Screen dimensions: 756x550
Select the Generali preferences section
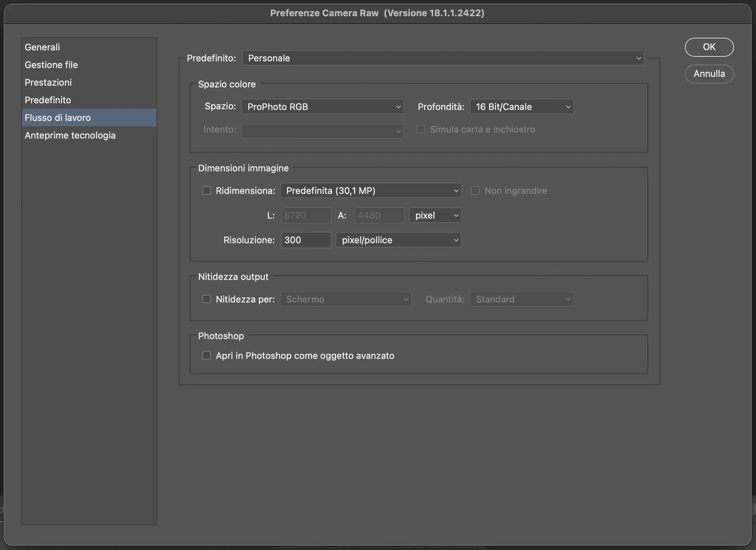click(x=42, y=47)
